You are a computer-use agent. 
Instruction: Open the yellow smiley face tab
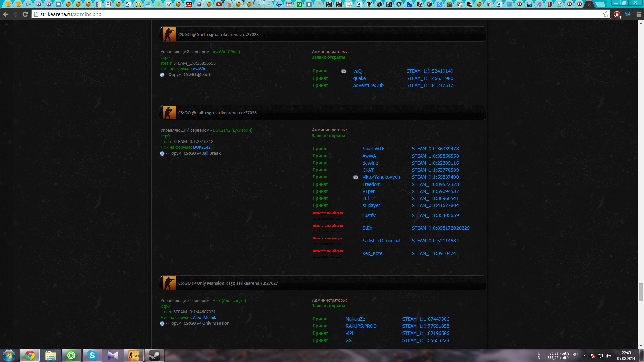click(139, 4)
